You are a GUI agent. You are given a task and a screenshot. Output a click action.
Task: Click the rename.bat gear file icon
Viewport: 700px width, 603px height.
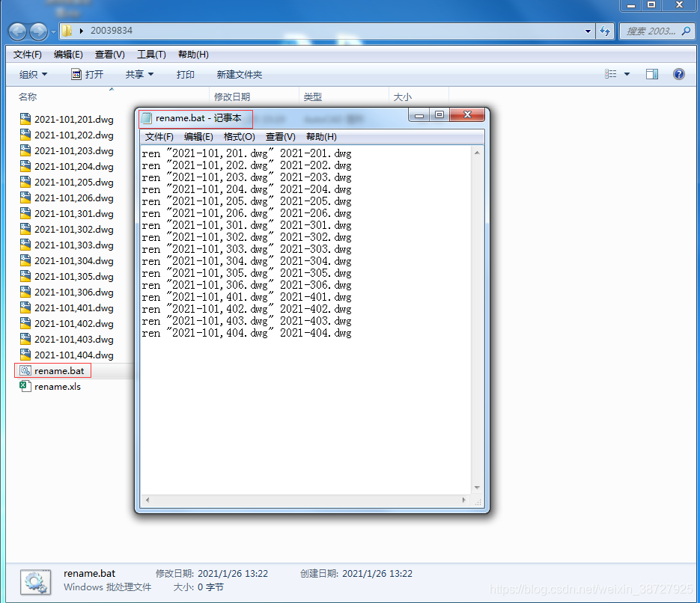[25, 370]
